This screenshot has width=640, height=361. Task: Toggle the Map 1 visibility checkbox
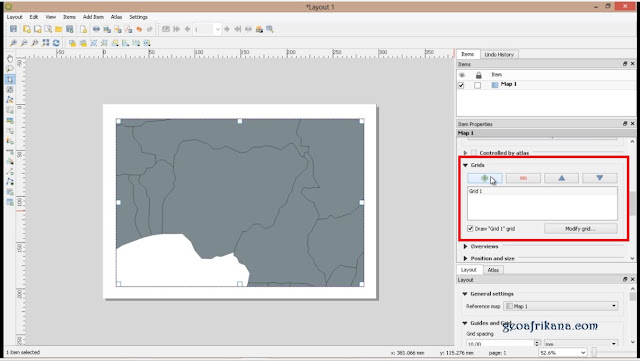click(x=461, y=85)
